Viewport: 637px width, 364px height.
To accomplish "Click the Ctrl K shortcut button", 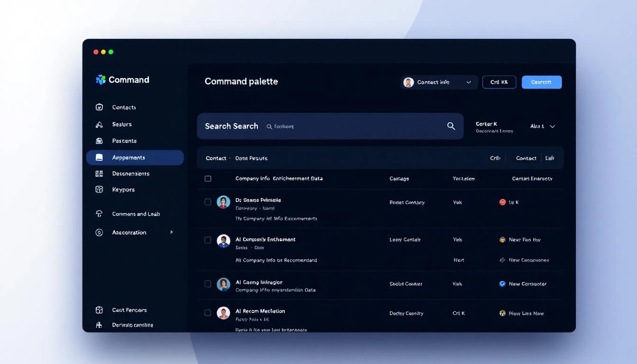I will coord(499,82).
